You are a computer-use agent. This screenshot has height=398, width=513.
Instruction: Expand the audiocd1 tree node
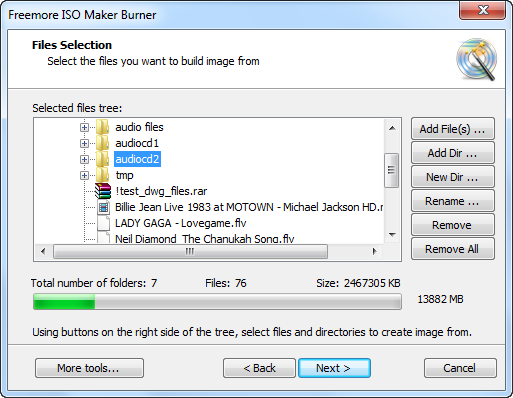pos(84,144)
